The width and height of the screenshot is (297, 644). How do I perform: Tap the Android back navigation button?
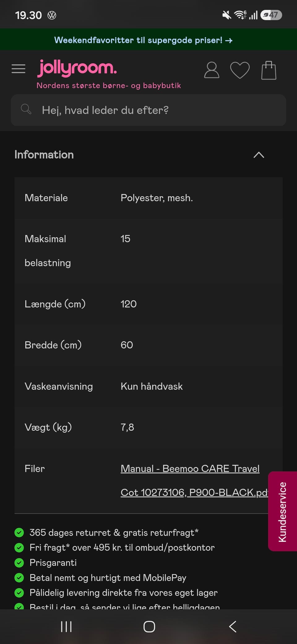233,627
